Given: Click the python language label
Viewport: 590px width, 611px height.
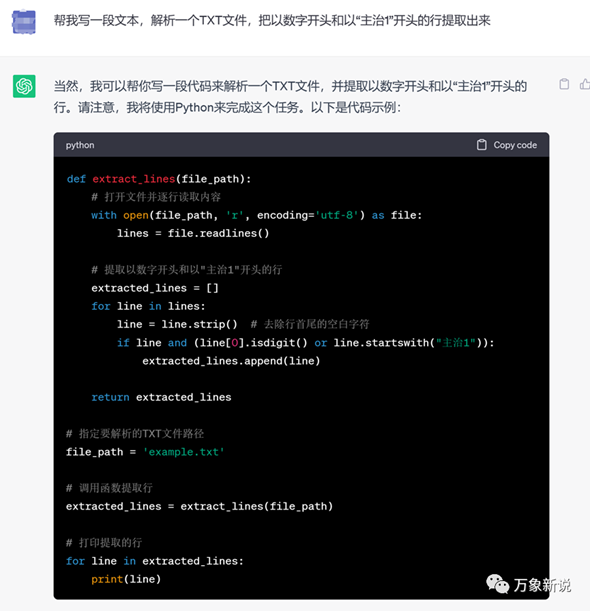Looking at the screenshot, I should [x=80, y=145].
